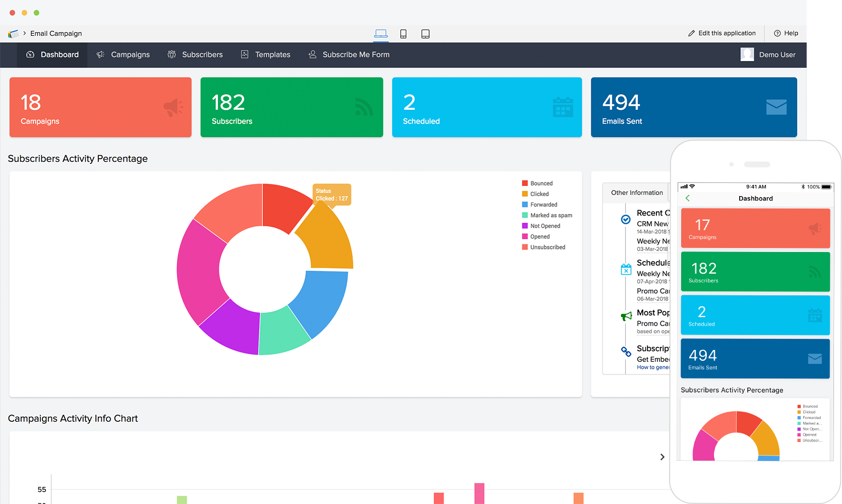Open the Templates section

[265, 54]
